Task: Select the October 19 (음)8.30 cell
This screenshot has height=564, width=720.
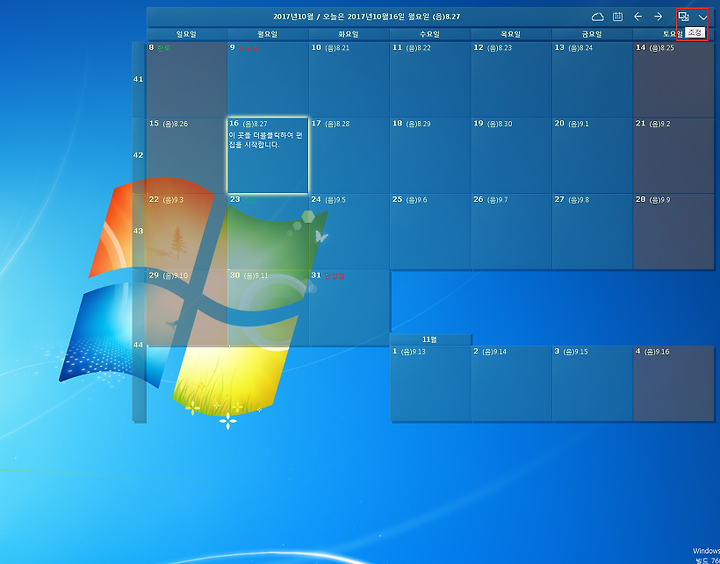Action: (511, 156)
